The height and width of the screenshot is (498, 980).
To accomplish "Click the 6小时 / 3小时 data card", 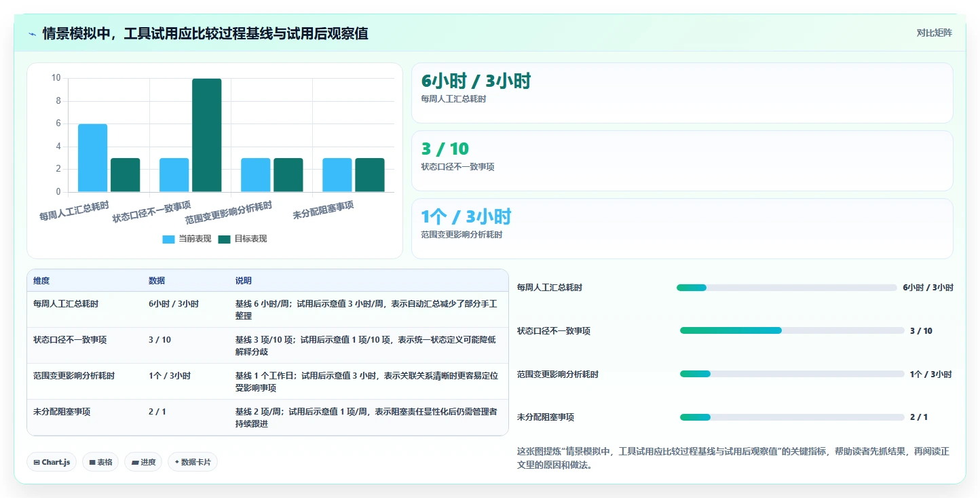I will coord(682,93).
